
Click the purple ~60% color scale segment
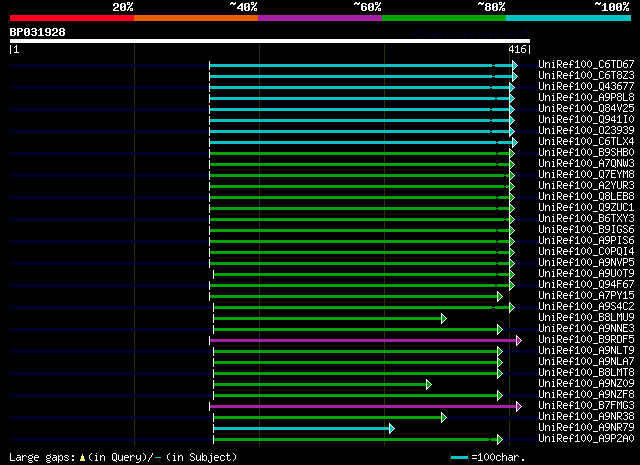coord(320,18)
